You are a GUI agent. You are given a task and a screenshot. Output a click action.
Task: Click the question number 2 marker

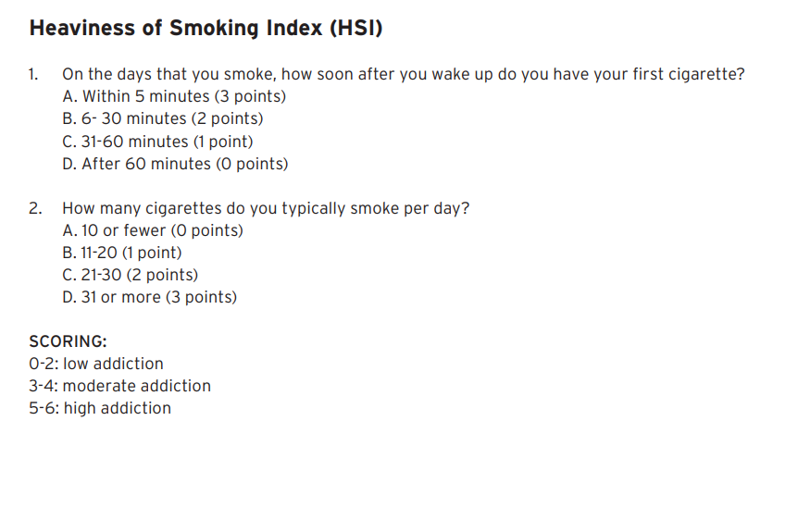(35, 208)
